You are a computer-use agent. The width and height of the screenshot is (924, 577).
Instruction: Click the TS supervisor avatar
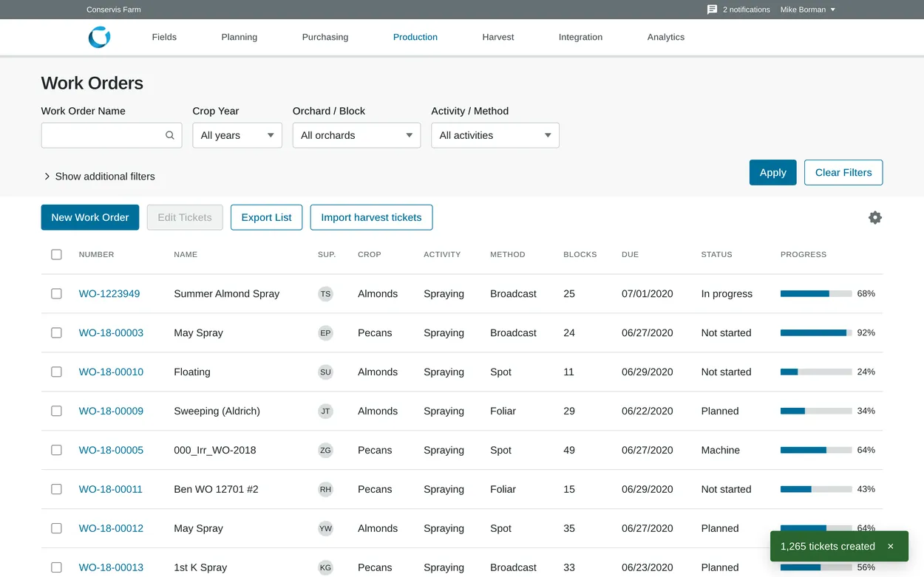[x=325, y=294]
